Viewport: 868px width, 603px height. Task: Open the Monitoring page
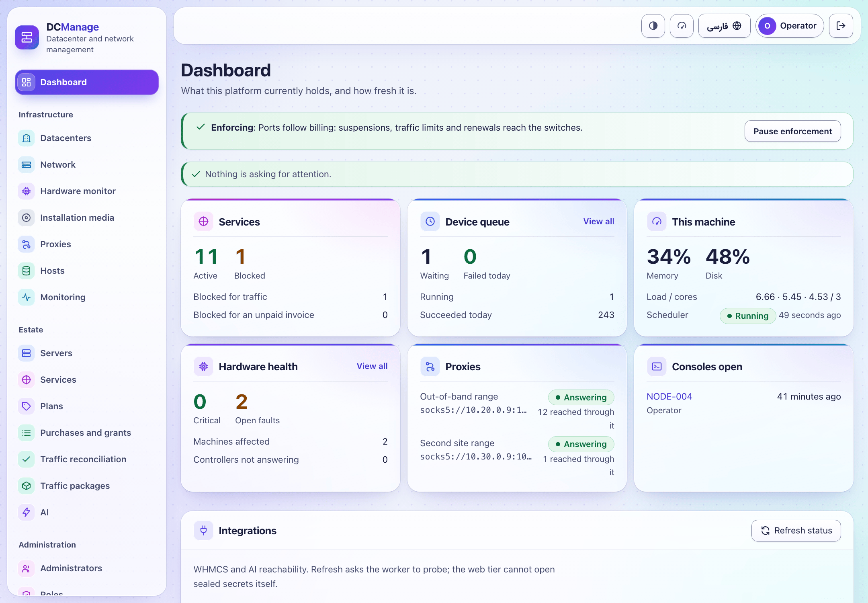pos(87,297)
